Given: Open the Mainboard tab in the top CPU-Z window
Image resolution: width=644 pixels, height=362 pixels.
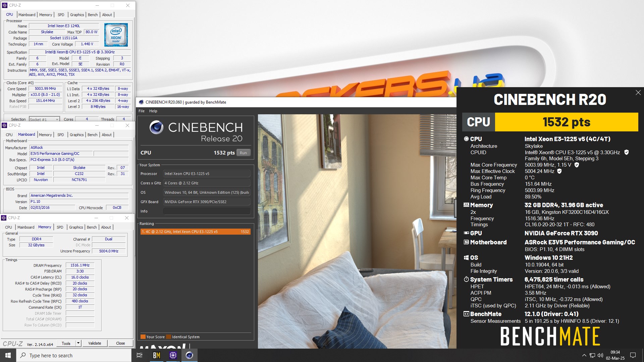Looking at the screenshot, I should (x=27, y=15).
